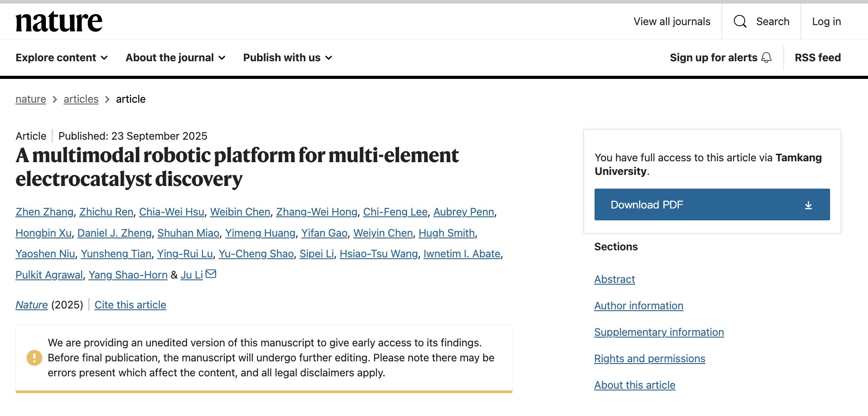Open the About the journal dropdown
Viewport: 868px width, 416px height.
coord(175,58)
